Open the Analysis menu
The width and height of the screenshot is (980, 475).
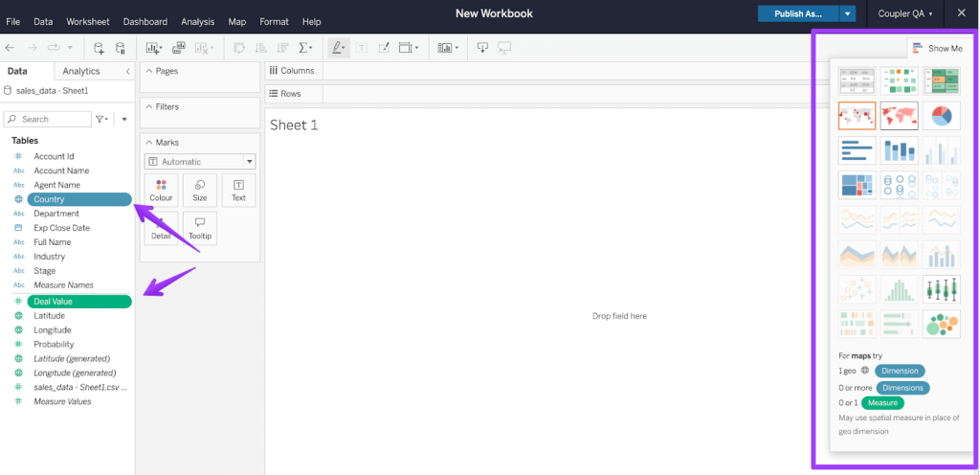tap(197, 21)
